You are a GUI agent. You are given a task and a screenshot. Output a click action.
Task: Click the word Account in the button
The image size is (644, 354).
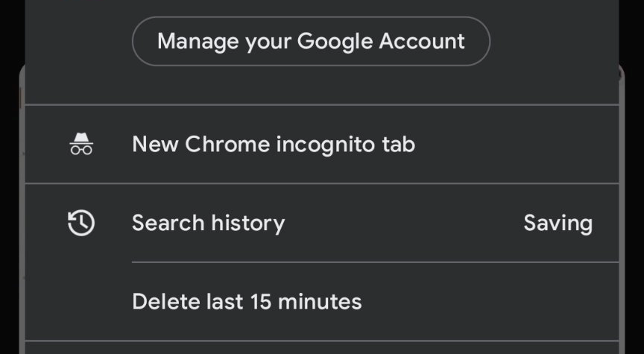[422, 41]
